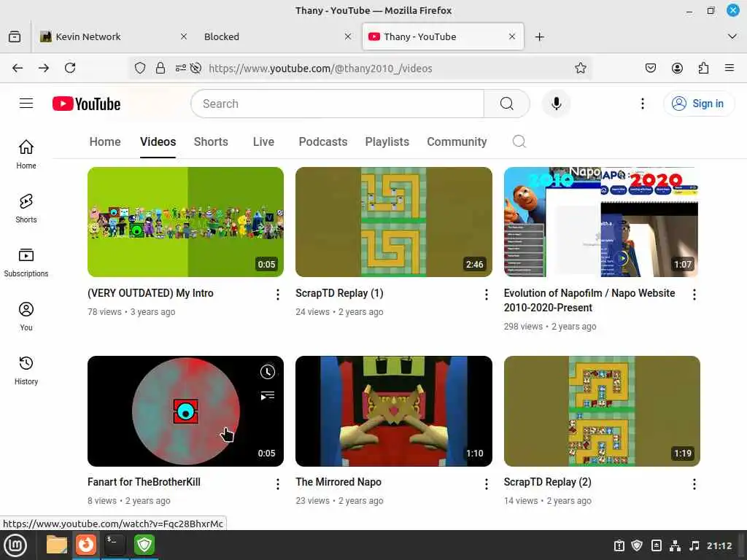747x560 pixels.
Task: Open the Community tab
Action: 457,142
